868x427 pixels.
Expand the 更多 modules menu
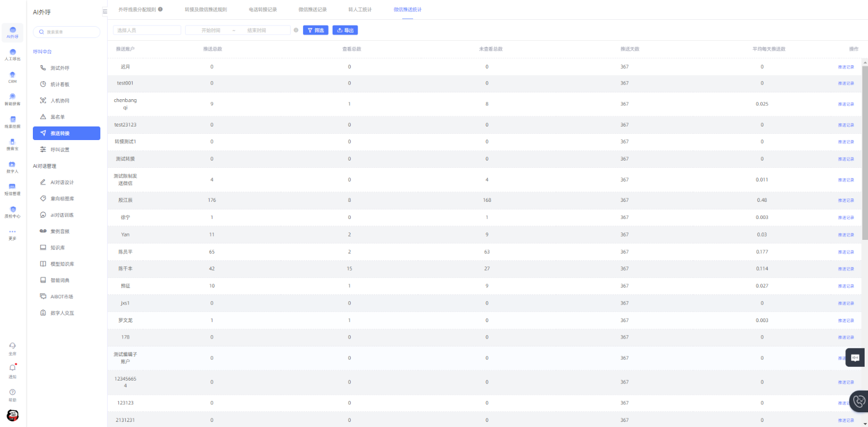click(x=12, y=232)
